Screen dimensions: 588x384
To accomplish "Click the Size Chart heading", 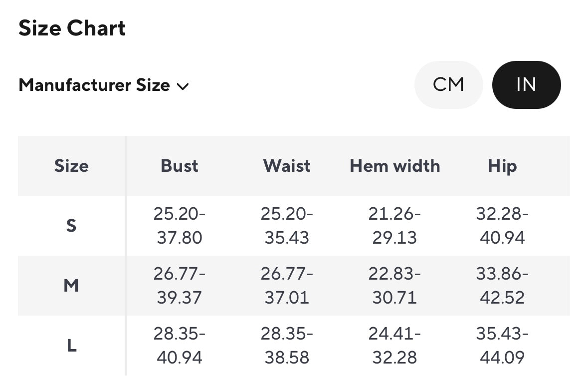I will click(x=72, y=28).
